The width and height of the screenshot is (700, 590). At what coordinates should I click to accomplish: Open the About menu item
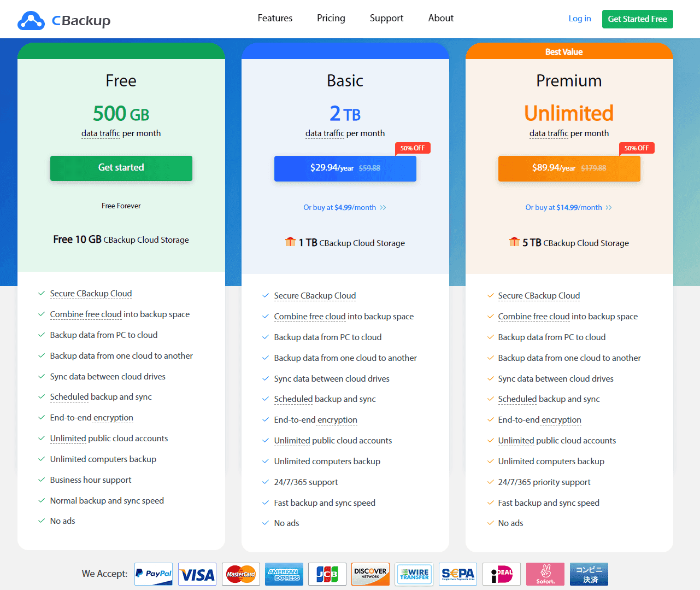441,18
